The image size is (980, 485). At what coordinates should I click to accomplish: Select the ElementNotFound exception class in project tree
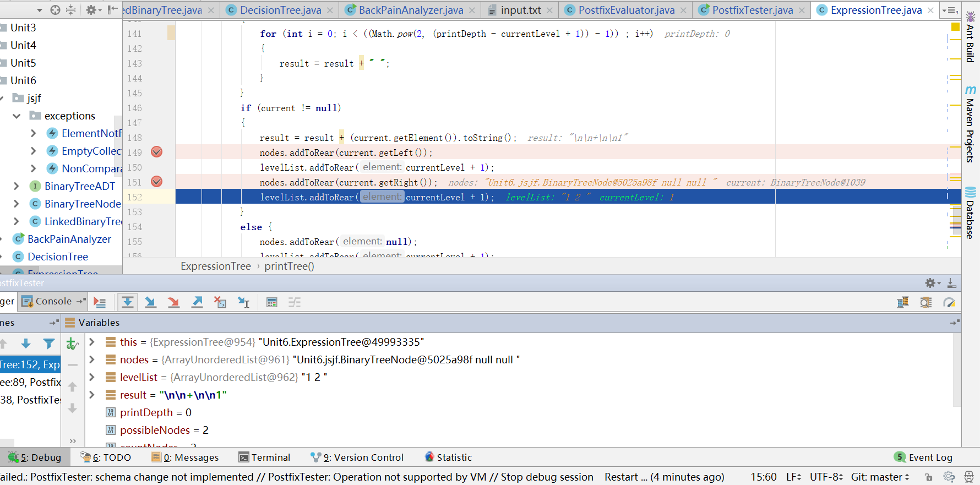(84, 133)
